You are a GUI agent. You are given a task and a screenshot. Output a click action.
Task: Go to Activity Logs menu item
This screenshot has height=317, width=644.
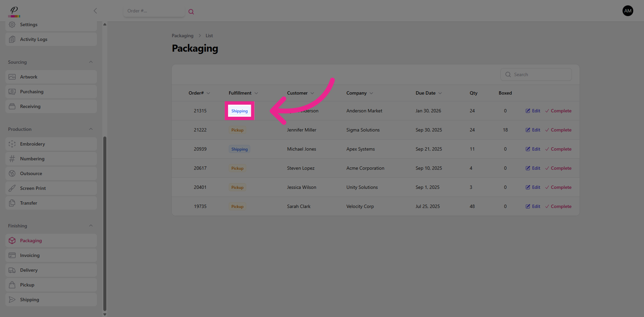point(34,39)
